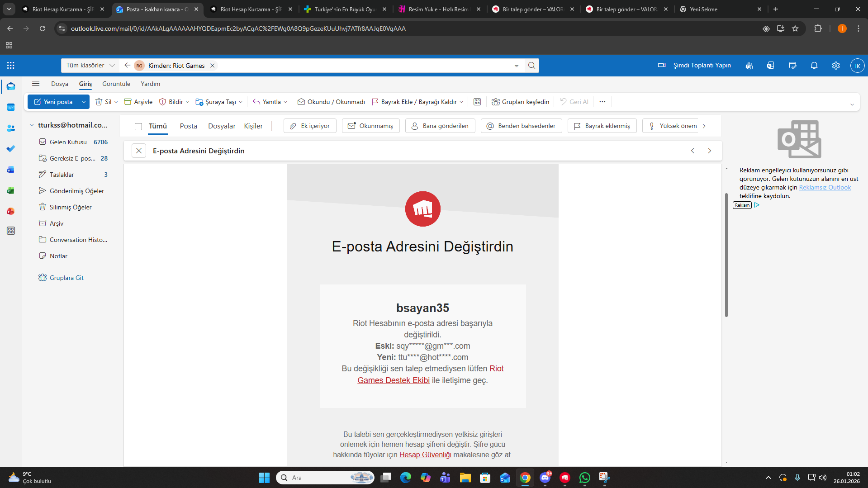The image size is (868, 488).
Task: Open account profile IK avatar
Action: 857,66
